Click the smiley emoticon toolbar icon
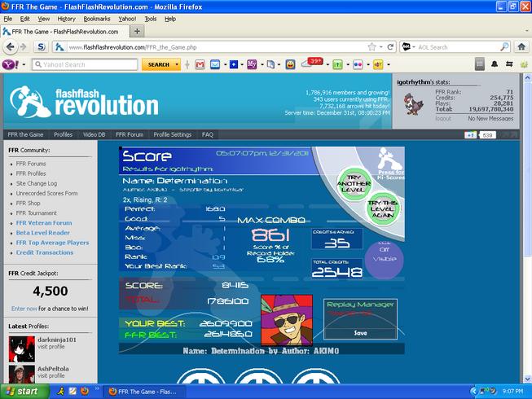532x399 pixels. pyautogui.click(x=290, y=64)
